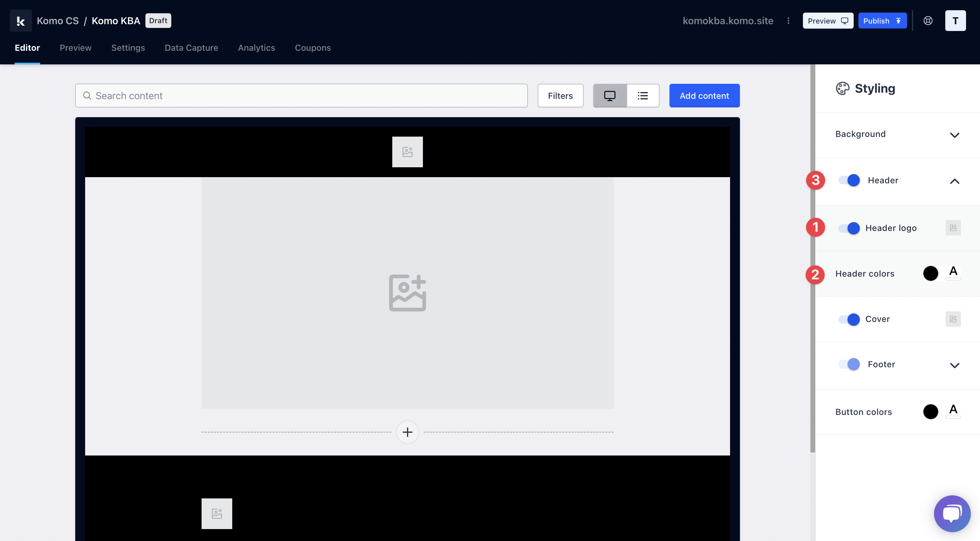Click the header logo image placeholder in canvas
The image size is (980, 541).
407,152
